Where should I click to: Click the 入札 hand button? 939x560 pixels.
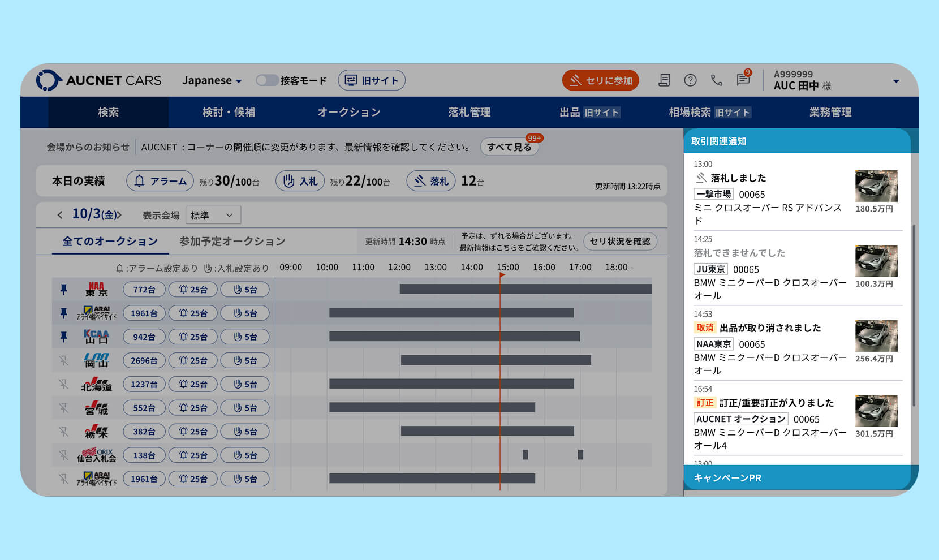[300, 181]
